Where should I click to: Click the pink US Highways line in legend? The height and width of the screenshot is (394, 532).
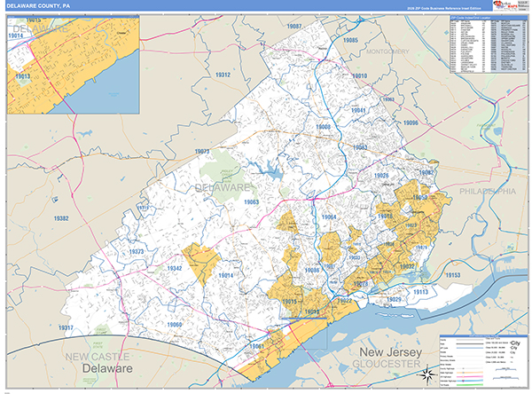[470, 376]
